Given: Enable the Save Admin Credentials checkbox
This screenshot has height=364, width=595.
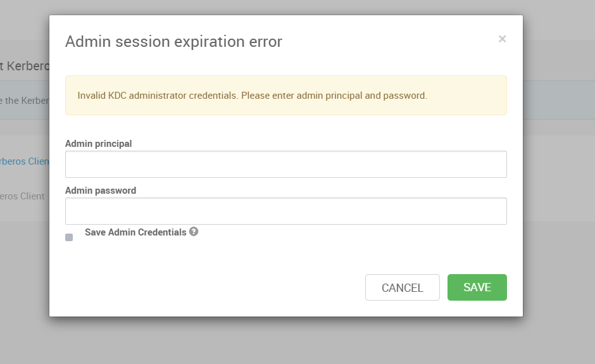Looking at the screenshot, I should (69, 237).
